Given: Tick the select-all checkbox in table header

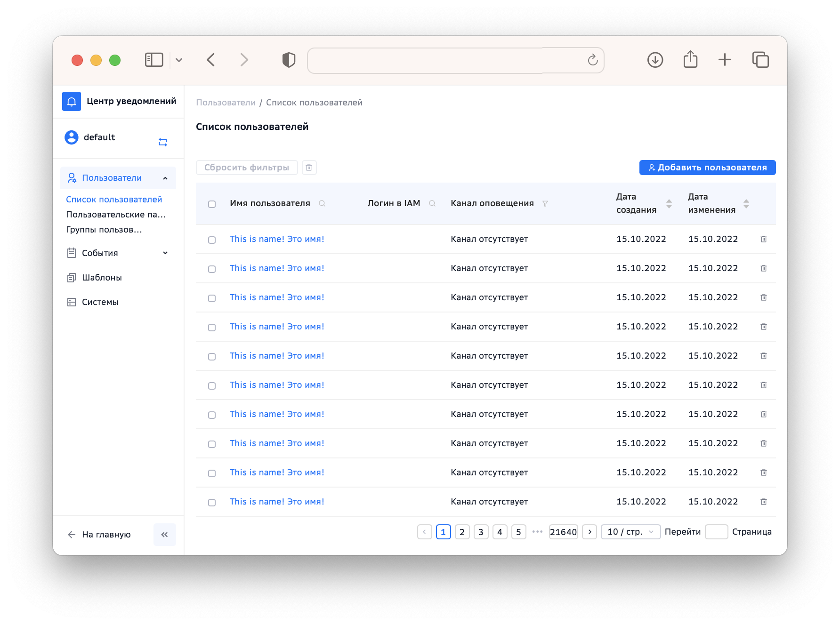Looking at the screenshot, I should (212, 204).
